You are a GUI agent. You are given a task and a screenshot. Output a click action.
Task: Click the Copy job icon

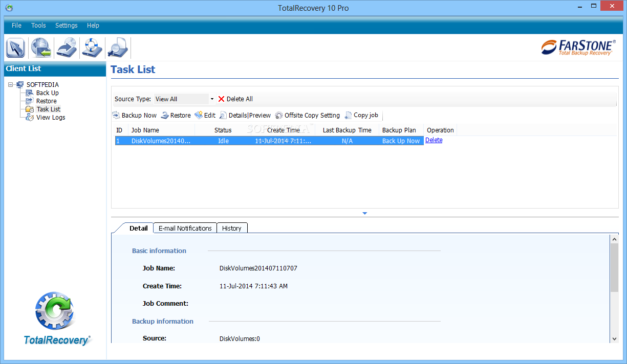[x=348, y=116]
